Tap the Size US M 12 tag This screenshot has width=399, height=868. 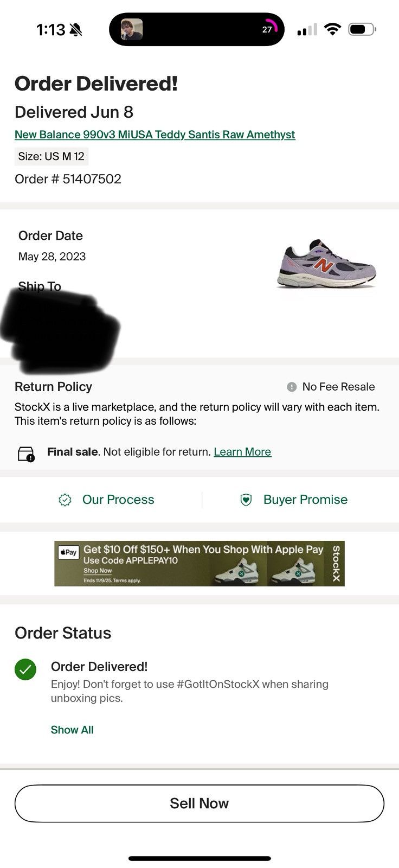(x=52, y=156)
